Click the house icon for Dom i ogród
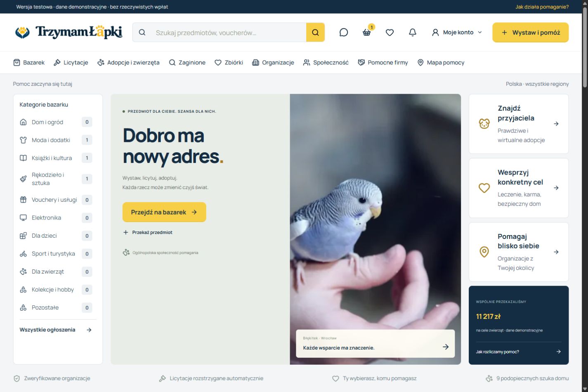This screenshot has width=588, height=392. [x=23, y=122]
